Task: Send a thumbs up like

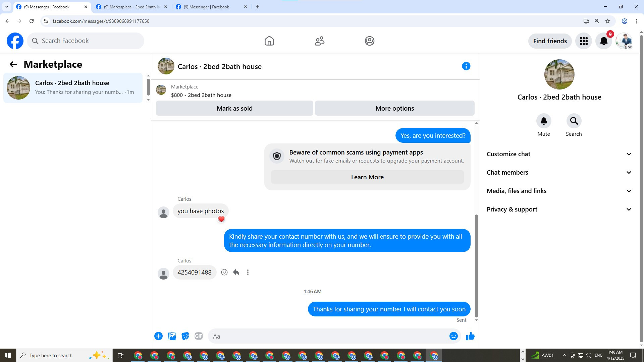Action: (470, 336)
